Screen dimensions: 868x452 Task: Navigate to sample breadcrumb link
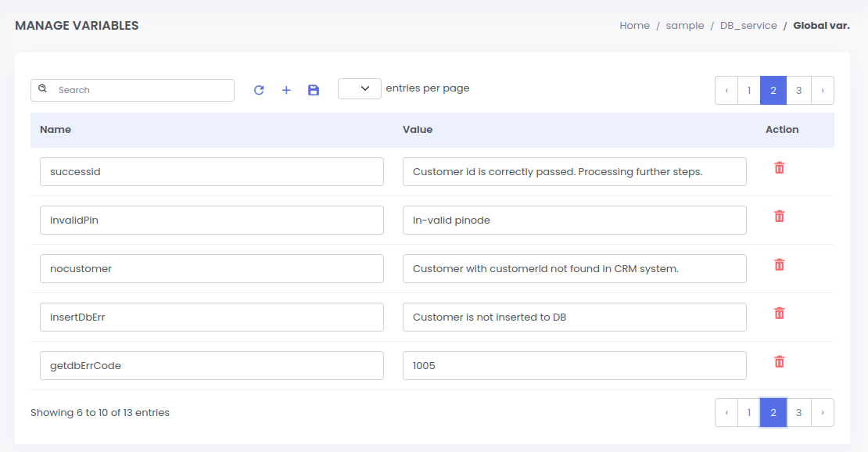coord(684,26)
